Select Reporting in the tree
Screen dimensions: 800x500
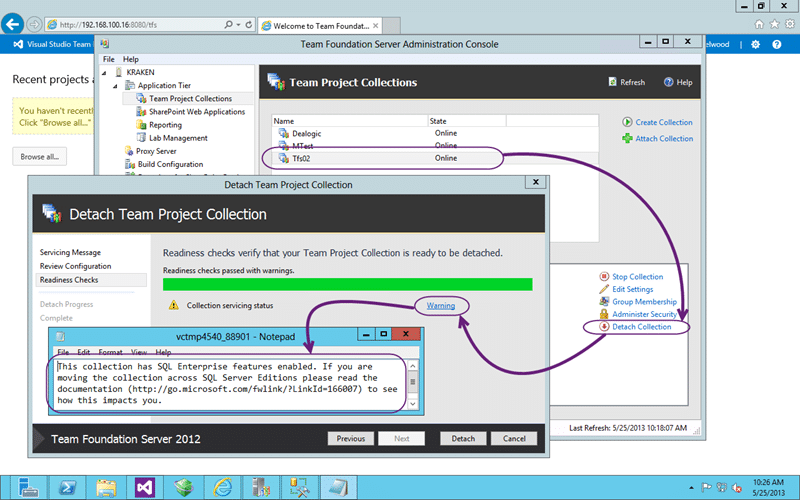pos(165,125)
